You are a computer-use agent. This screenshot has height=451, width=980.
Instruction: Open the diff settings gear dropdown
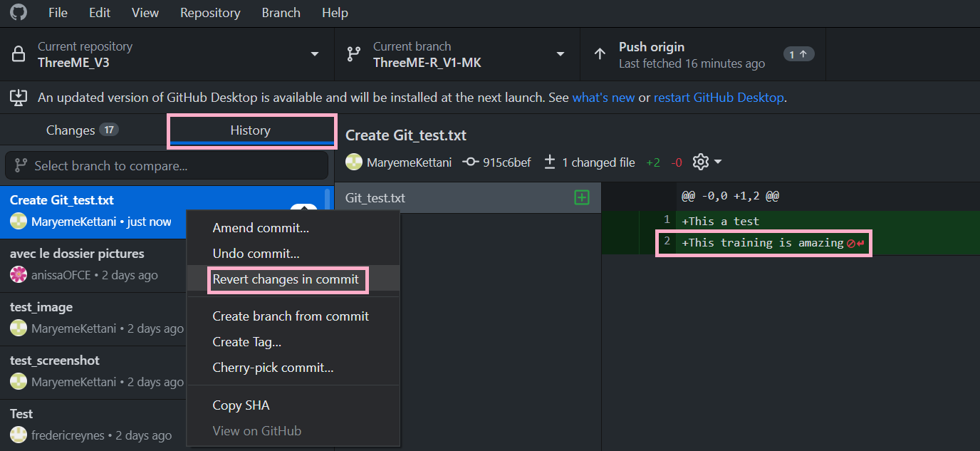pyautogui.click(x=707, y=162)
